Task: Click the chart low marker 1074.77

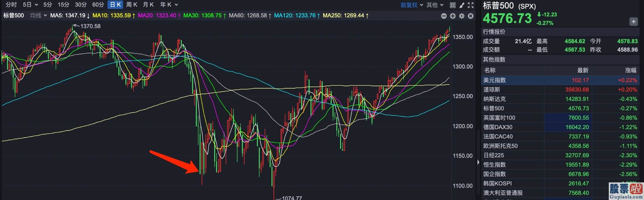Action: pyautogui.click(x=292, y=198)
